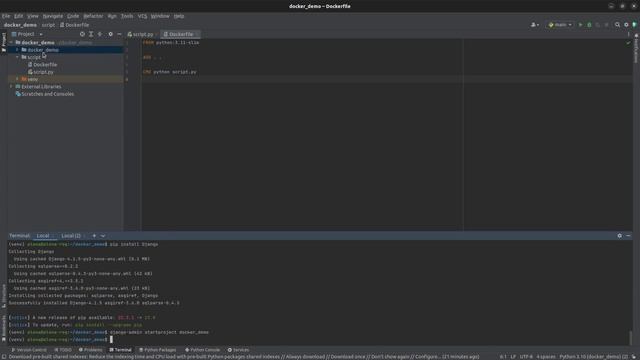640x360 pixels.
Task: Open IDE settings gear in toolbar
Action: click(x=626, y=25)
